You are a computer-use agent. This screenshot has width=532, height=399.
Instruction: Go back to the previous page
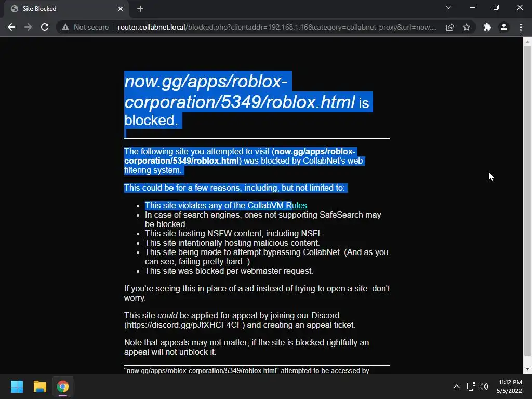coord(11,27)
